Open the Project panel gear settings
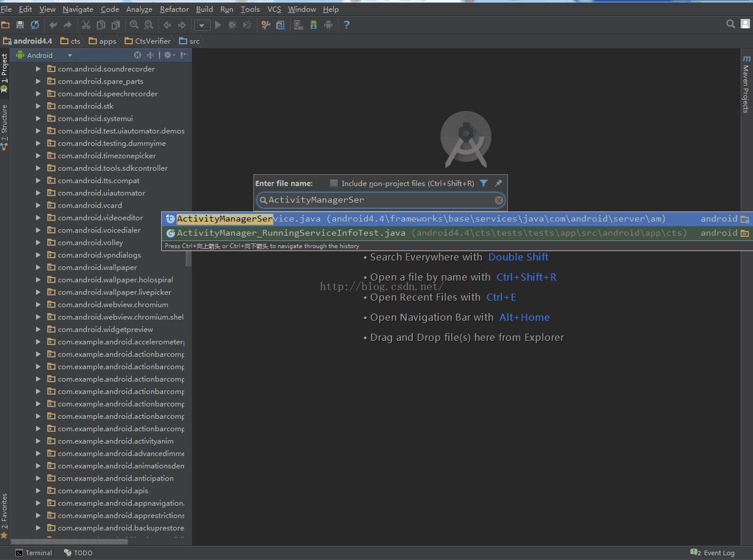753x560 pixels. click(x=169, y=55)
